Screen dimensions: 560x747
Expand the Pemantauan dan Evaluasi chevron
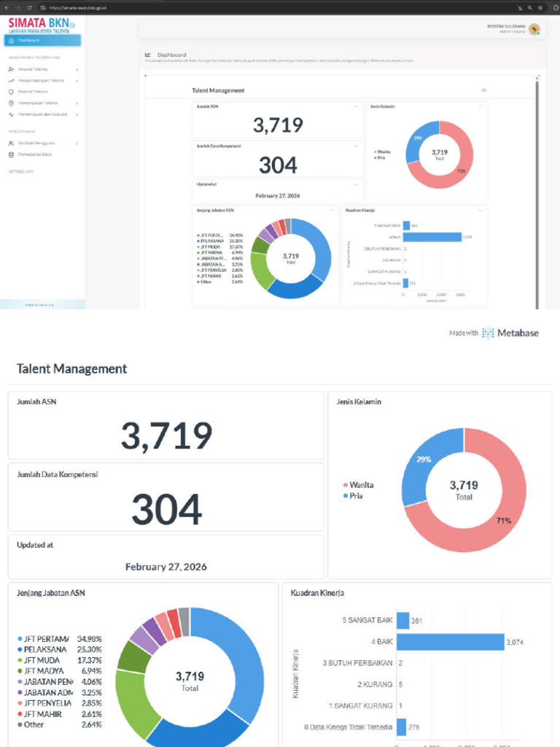tap(77, 115)
